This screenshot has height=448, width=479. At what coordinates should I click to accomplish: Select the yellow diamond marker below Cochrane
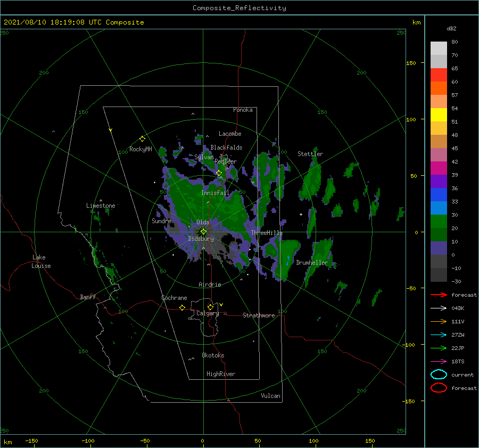182,307
